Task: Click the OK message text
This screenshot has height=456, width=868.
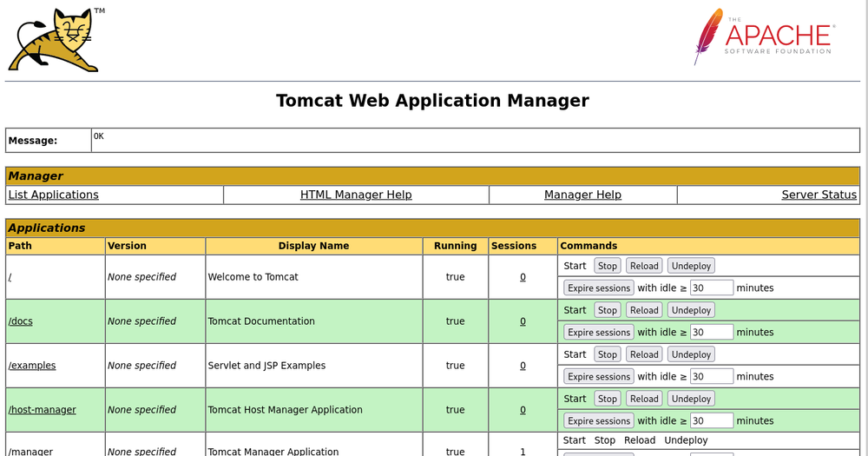Action: point(99,135)
